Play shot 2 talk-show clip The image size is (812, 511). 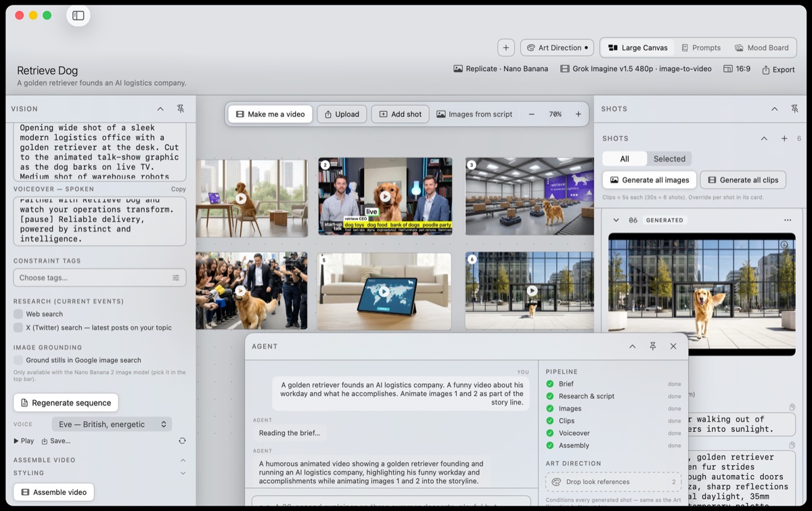(x=385, y=197)
